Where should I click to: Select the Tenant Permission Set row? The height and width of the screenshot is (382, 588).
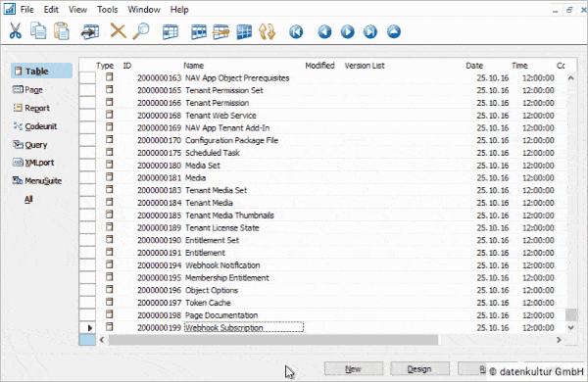tap(322, 90)
